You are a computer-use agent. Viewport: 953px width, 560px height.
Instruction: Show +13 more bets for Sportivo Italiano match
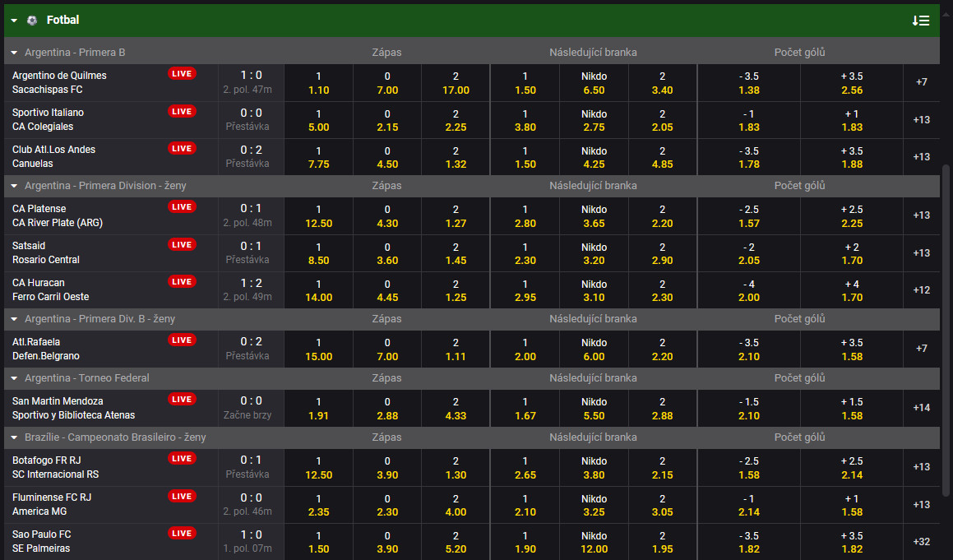click(922, 120)
